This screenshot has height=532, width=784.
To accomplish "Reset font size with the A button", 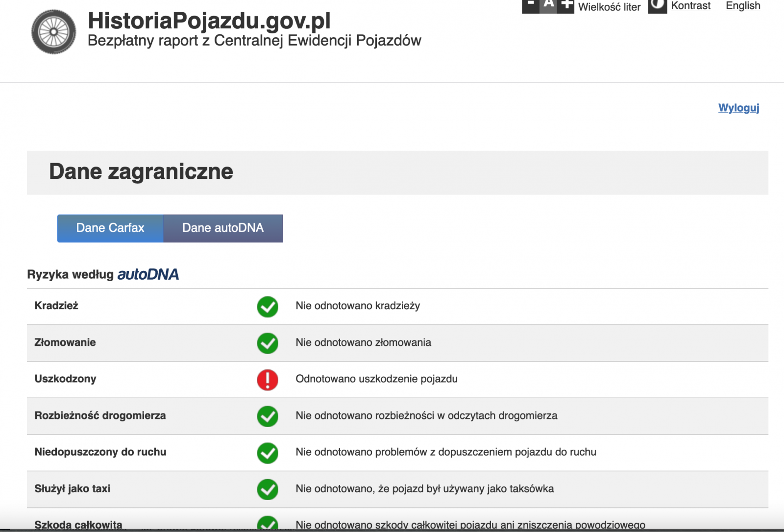I will tap(548, 5).
